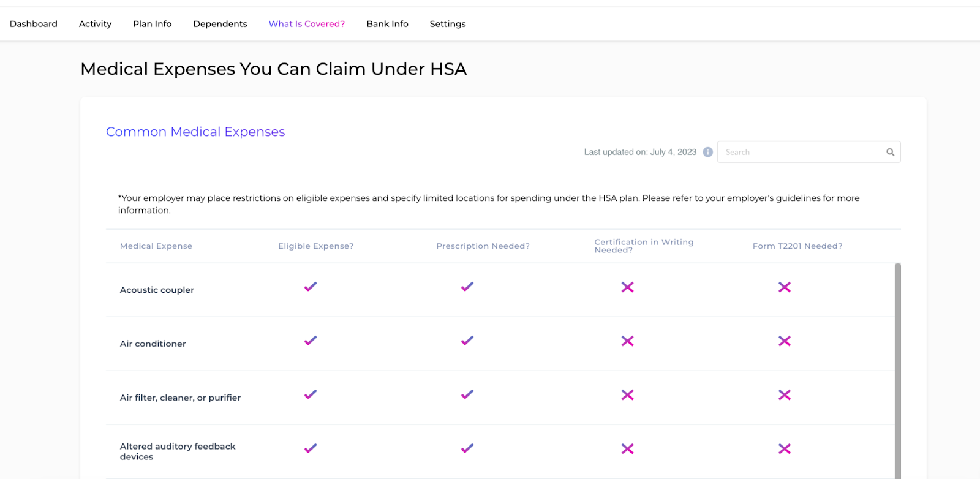Click Air filter certification X mark
This screenshot has width=980, height=479.
[x=627, y=395]
